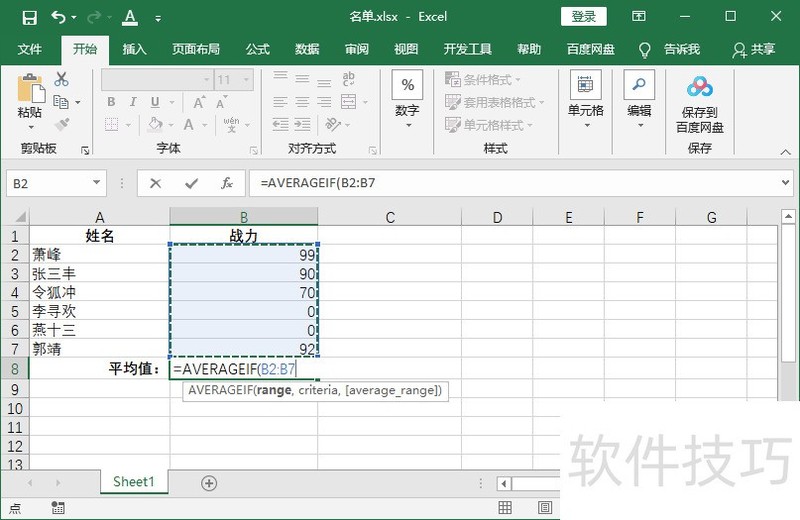Click the font color A
Screen dimensions: 800x520
coord(189,125)
